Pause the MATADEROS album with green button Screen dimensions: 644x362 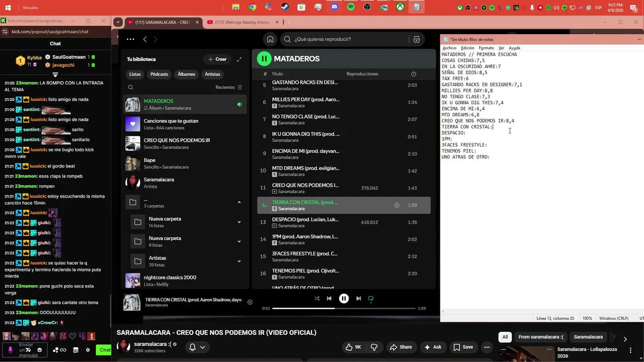point(264,59)
